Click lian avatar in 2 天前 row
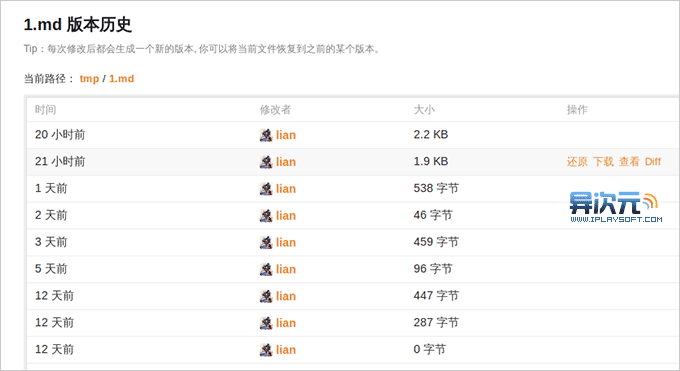This screenshot has width=680, height=371. [266, 216]
